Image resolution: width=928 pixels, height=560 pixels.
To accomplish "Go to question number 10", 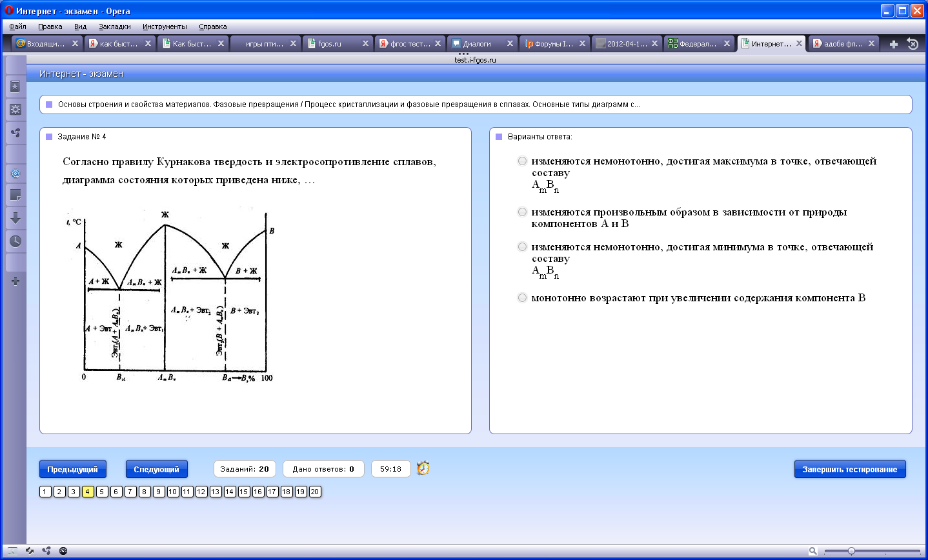I will pos(173,492).
